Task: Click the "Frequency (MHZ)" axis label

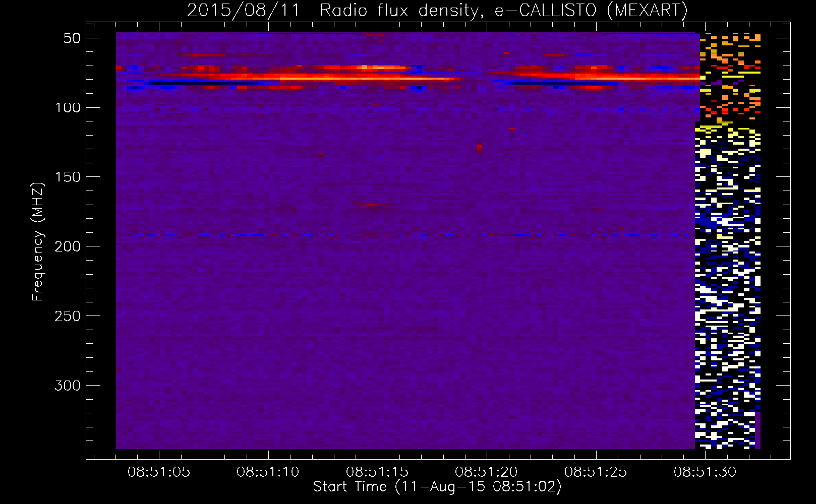Action: [x=38, y=241]
